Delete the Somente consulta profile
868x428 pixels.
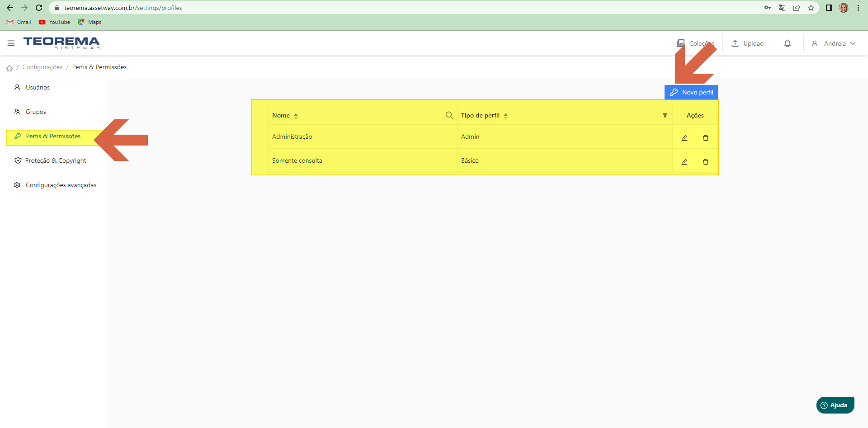pyautogui.click(x=706, y=162)
